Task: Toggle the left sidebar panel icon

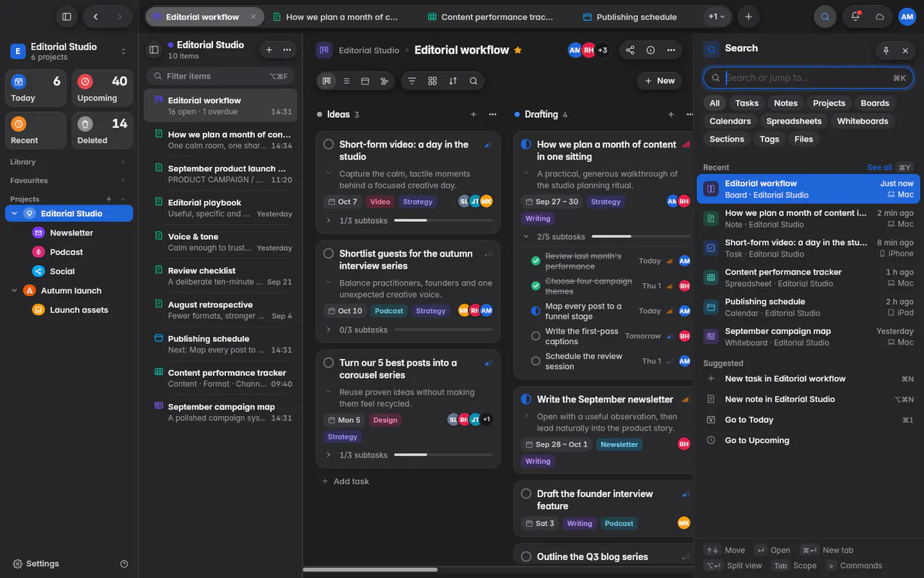Action: click(x=66, y=17)
